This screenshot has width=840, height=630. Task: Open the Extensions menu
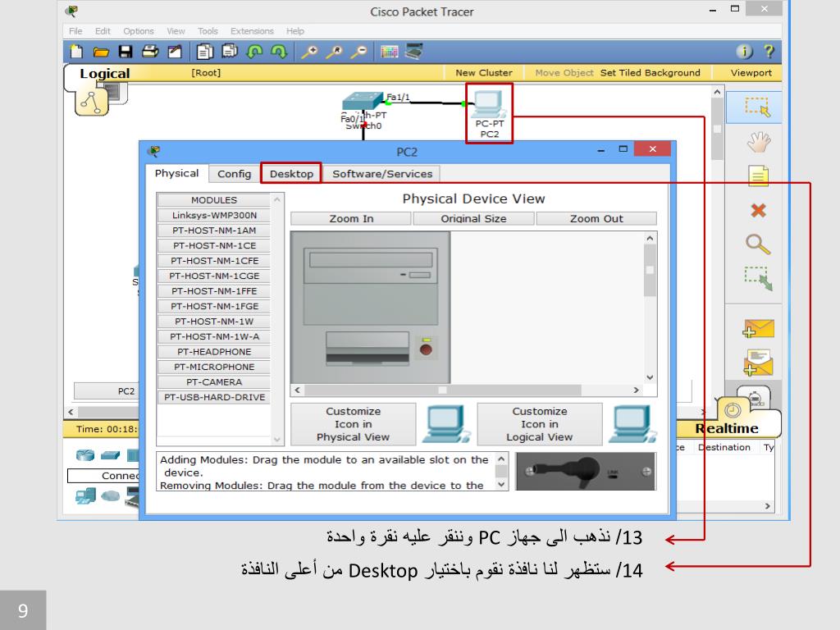tap(252, 31)
